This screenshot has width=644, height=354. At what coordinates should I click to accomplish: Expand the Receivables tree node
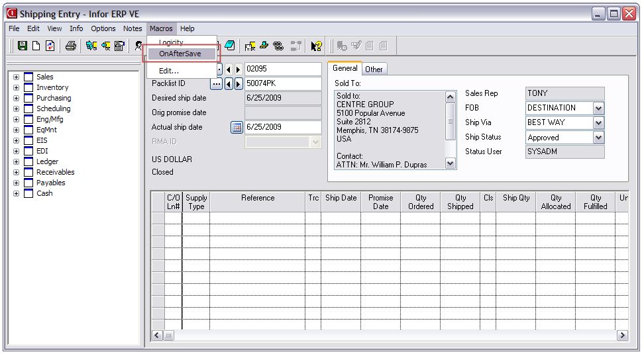(16, 172)
